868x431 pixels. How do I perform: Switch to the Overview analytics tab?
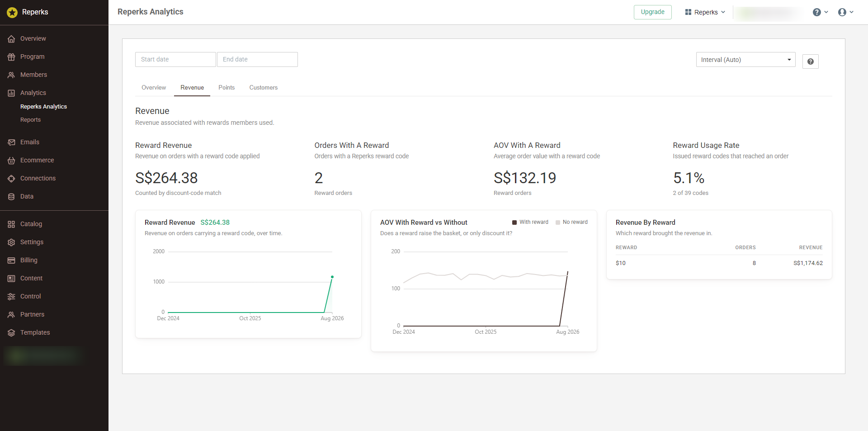(x=154, y=88)
